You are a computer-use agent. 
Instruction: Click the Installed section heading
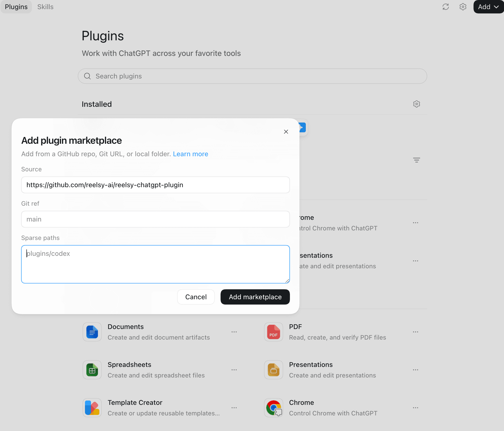(x=96, y=104)
